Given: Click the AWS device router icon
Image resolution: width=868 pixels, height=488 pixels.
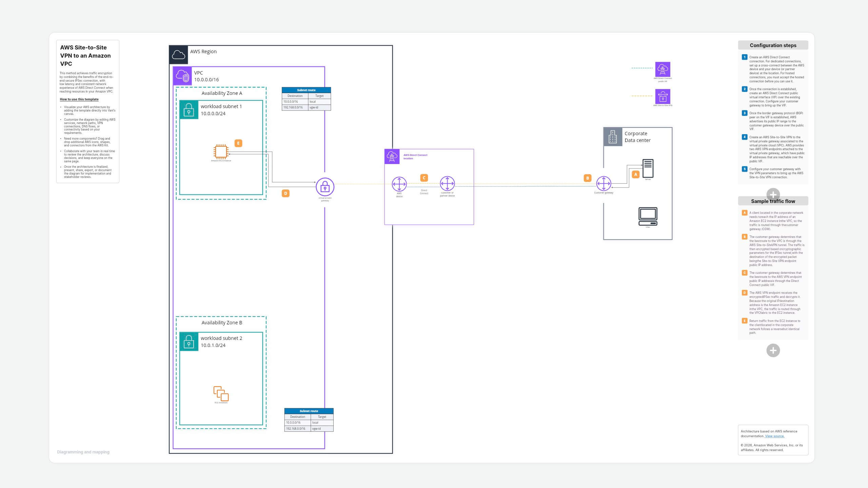Looking at the screenshot, I should click(x=399, y=184).
